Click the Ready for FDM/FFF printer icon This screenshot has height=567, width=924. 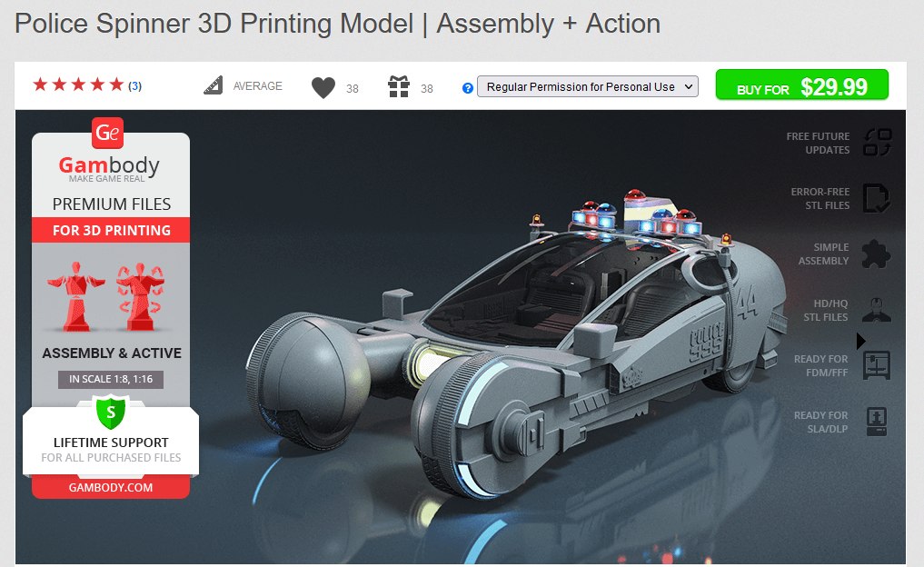click(877, 365)
